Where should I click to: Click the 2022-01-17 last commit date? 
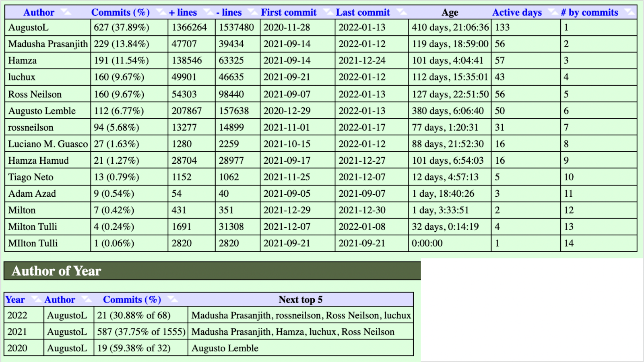coord(362,128)
